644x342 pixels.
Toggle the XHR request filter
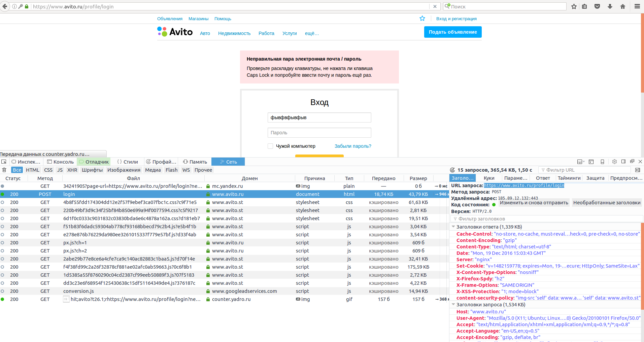72,170
